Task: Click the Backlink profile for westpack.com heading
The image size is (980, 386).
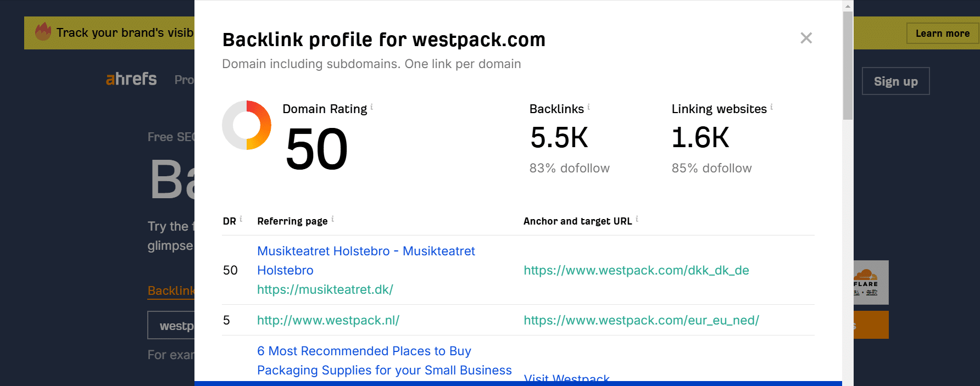Action: [x=384, y=40]
